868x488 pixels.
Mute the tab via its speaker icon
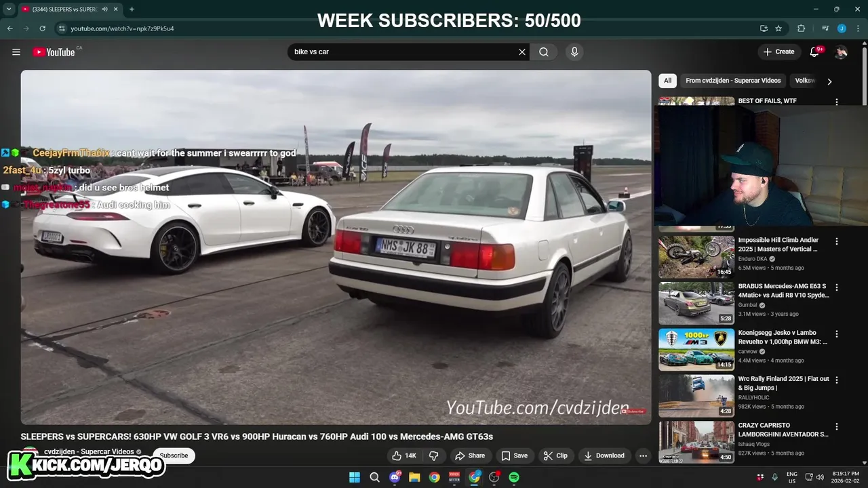[x=104, y=9]
